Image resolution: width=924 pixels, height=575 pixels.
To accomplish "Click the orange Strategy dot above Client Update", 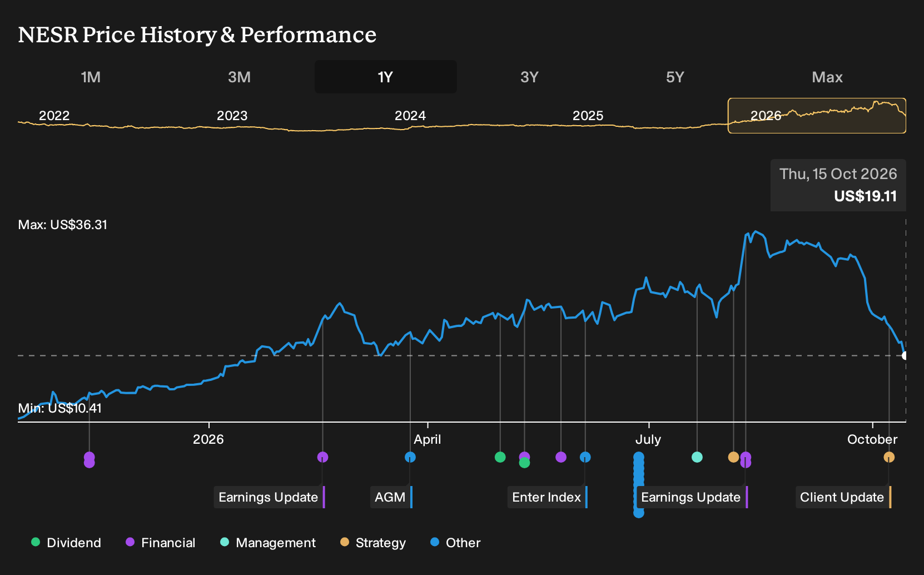I will (x=889, y=457).
